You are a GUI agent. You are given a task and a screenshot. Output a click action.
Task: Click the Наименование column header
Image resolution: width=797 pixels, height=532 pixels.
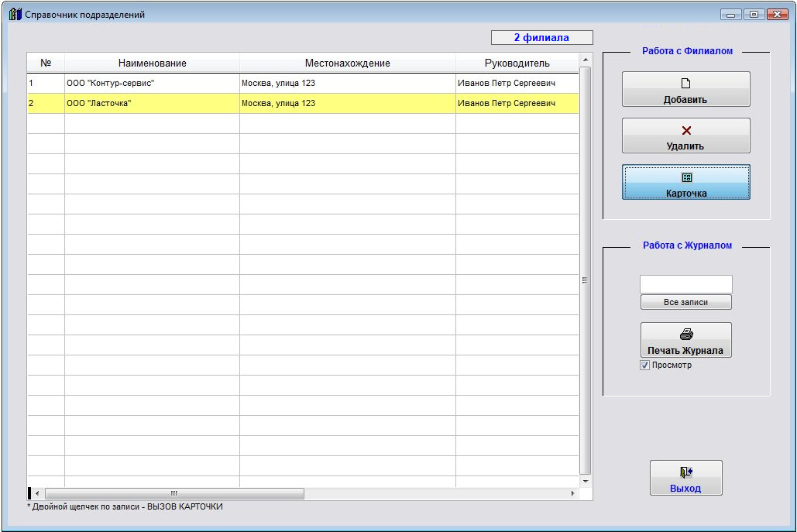point(152,63)
